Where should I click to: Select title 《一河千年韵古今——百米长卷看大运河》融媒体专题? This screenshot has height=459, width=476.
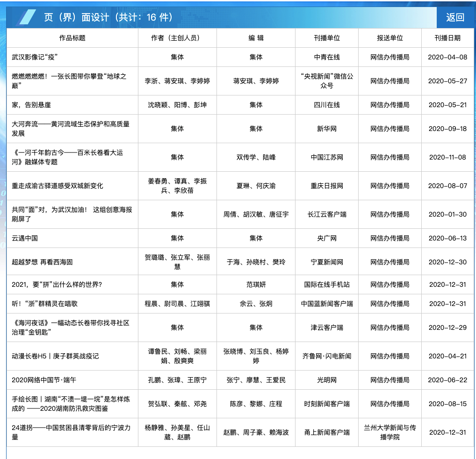click(x=67, y=157)
